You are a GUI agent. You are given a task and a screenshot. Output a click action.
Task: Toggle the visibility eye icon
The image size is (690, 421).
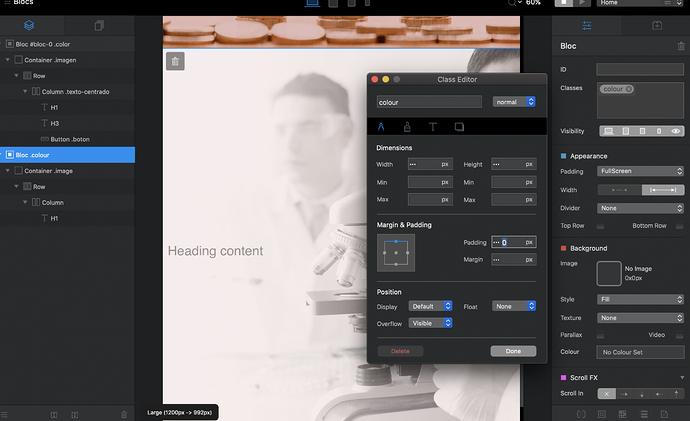[676, 131]
